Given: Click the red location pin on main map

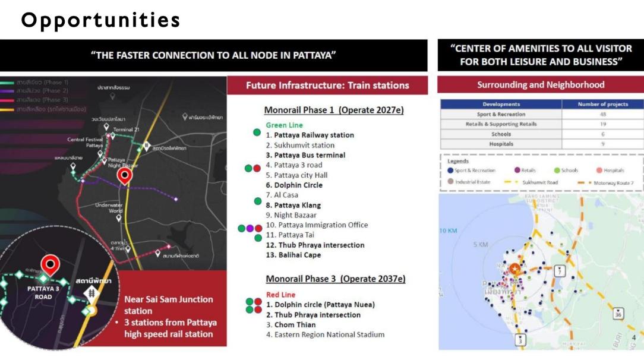Looking at the screenshot, I should point(124,176).
